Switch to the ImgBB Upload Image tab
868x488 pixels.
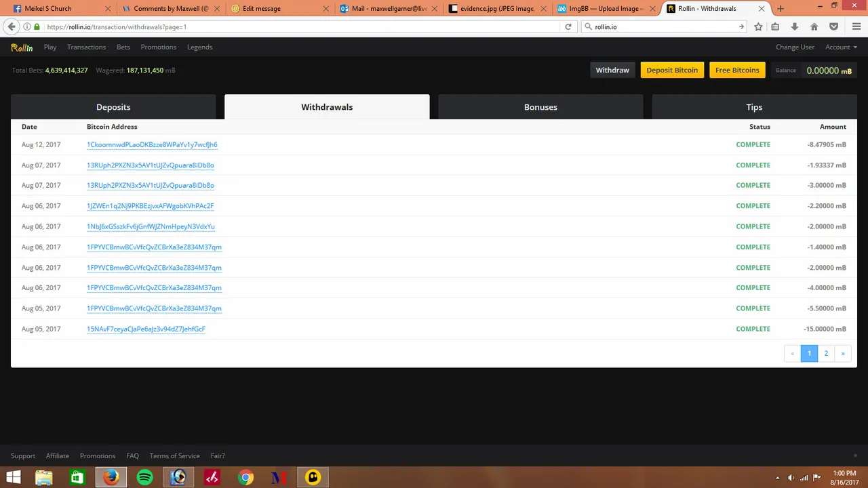coord(606,9)
